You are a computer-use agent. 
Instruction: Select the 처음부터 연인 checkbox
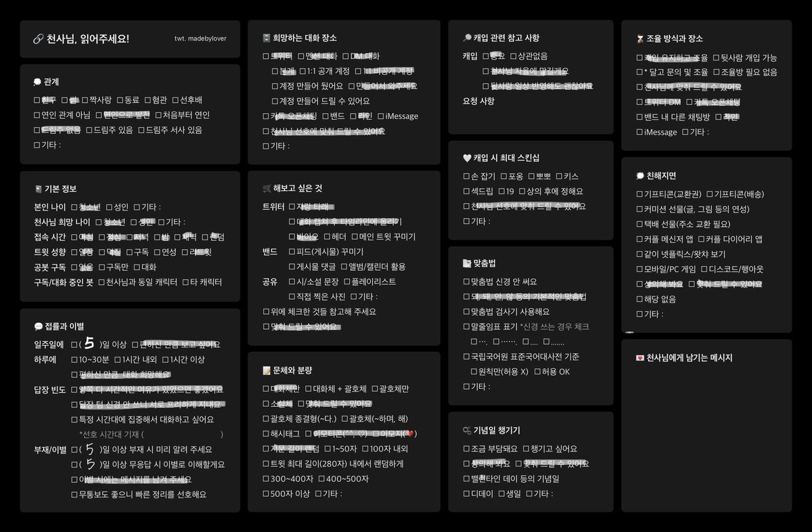click(x=158, y=115)
